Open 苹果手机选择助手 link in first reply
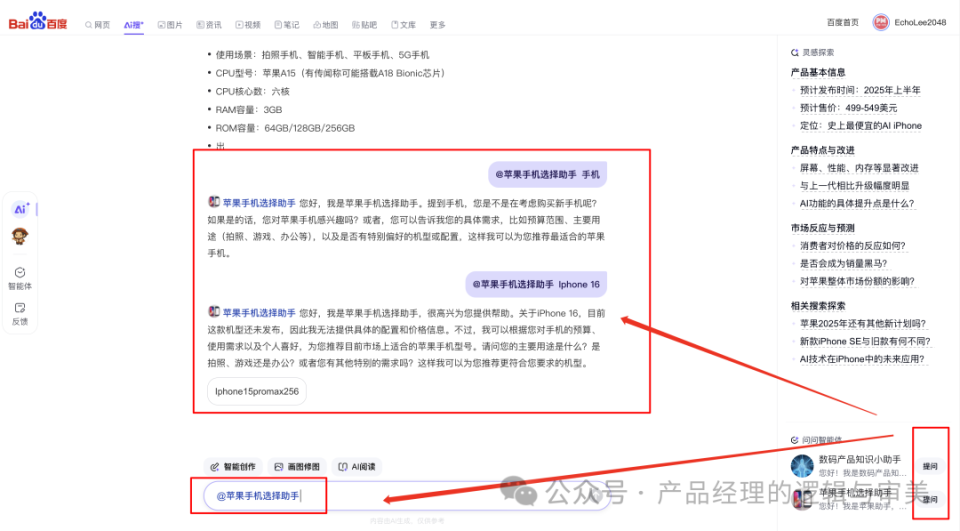Viewport: 960px width, 531px height. [x=259, y=203]
